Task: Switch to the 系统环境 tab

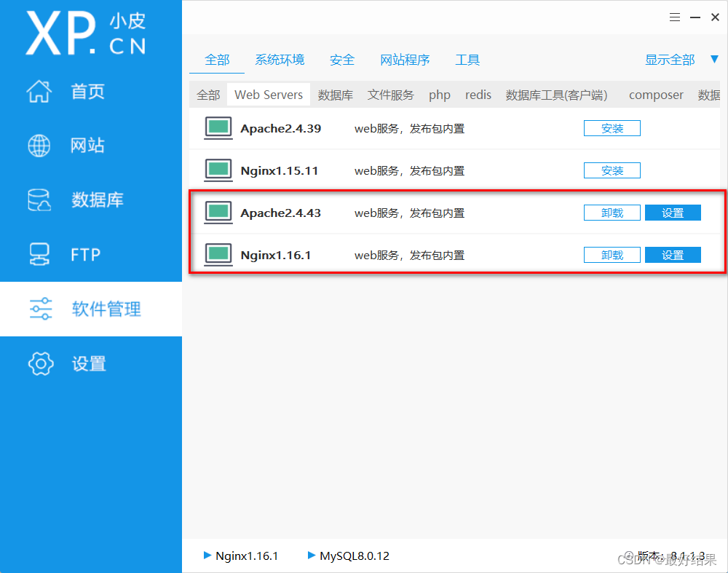Action: pos(280,60)
